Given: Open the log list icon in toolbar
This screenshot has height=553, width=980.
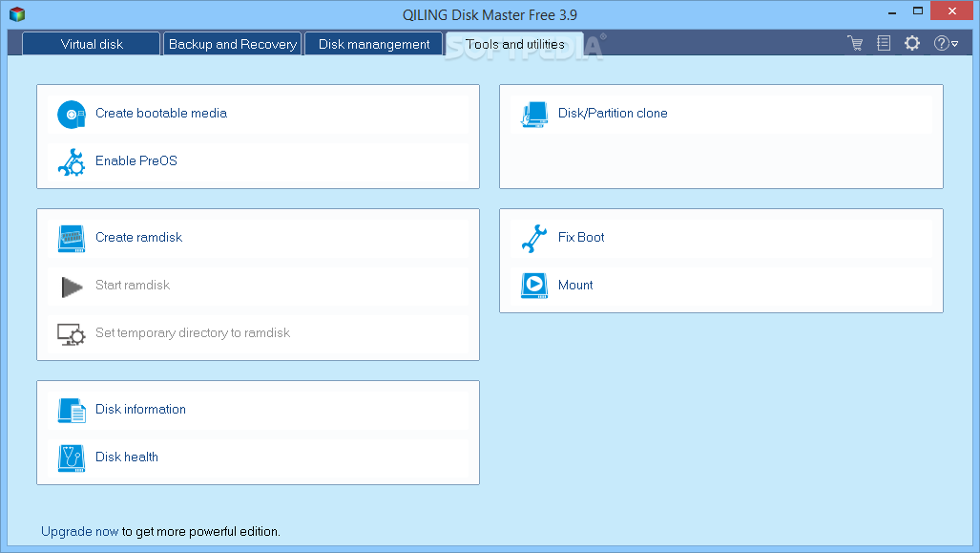Looking at the screenshot, I should [x=884, y=43].
